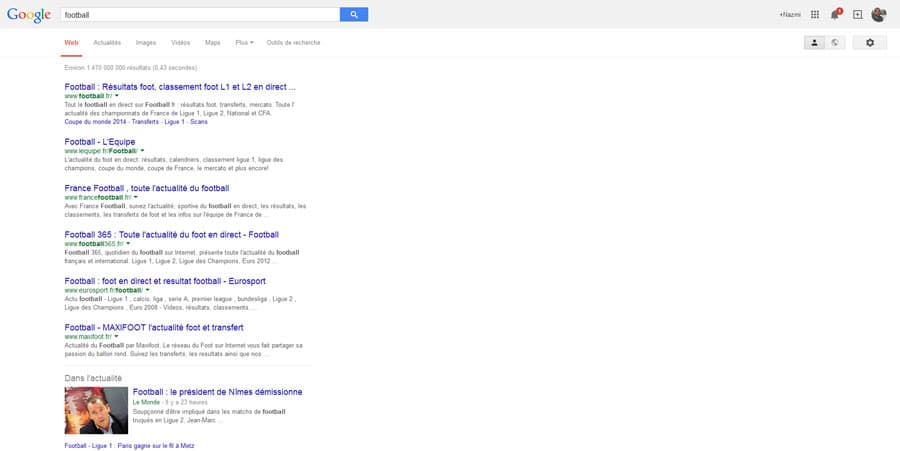Click the www.eurosport.fr/football green URL

tap(104, 290)
